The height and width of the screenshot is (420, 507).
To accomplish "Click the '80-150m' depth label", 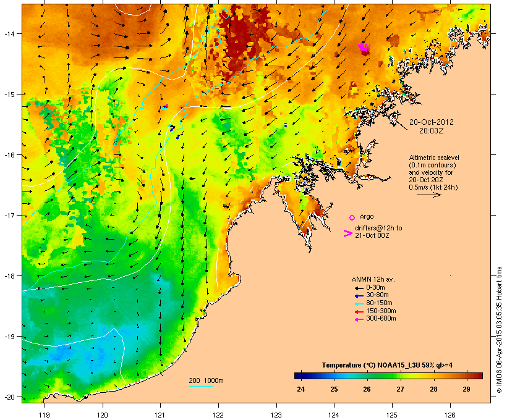I will pos(379,303).
